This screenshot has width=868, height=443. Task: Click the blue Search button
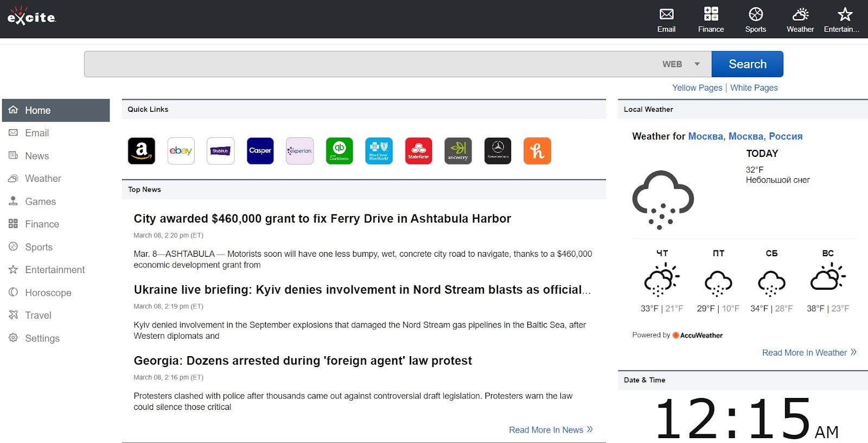[x=747, y=64]
